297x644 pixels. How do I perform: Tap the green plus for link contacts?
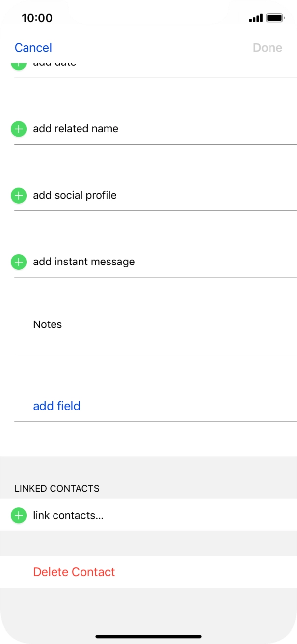[18, 515]
